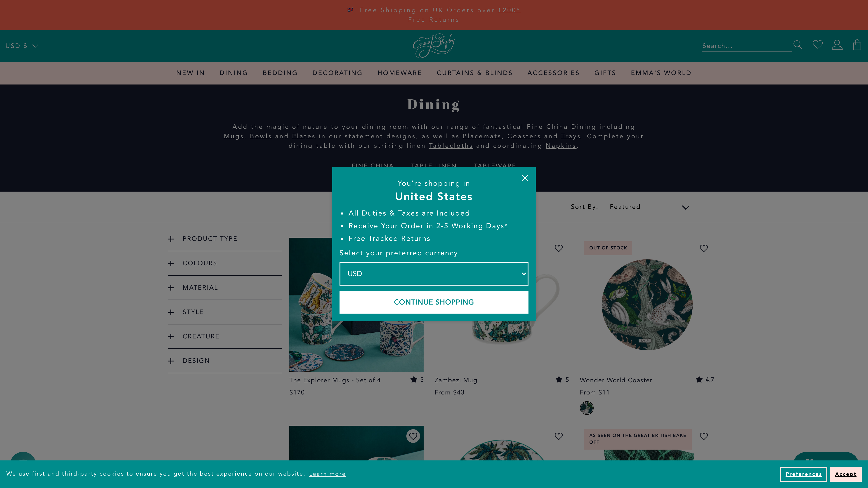Accept the cookies
The image size is (868, 488).
[845, 474]
